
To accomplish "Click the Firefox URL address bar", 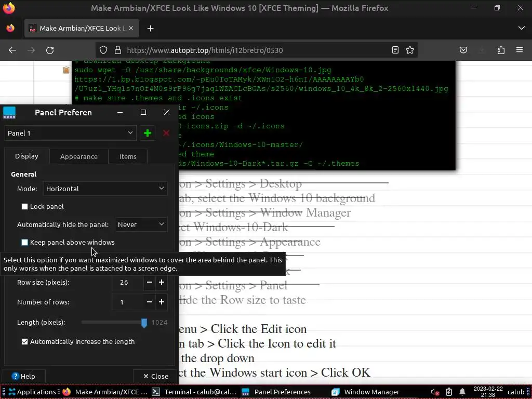I will [x=256, y=50].
